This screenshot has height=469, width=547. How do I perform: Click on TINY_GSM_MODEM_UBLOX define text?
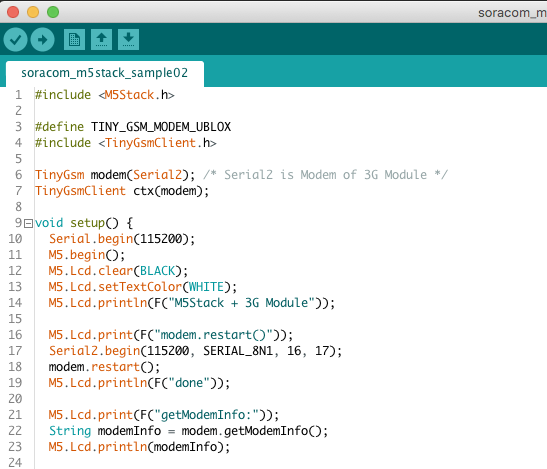(x=161, y=127)
